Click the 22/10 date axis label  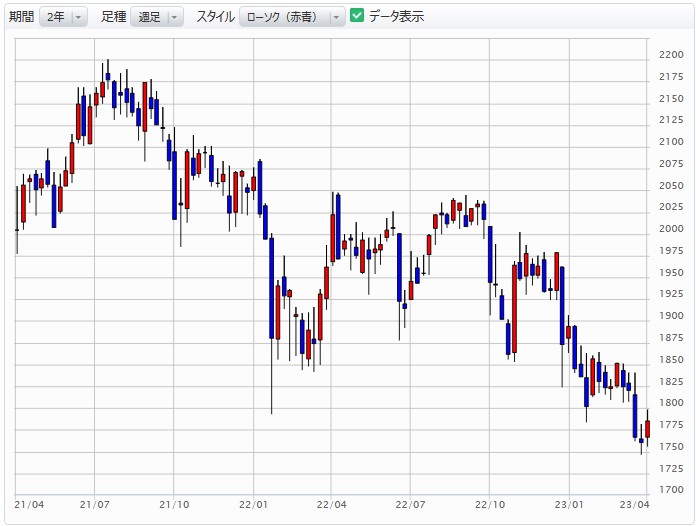pyautogui.click(x=490, y=505)
